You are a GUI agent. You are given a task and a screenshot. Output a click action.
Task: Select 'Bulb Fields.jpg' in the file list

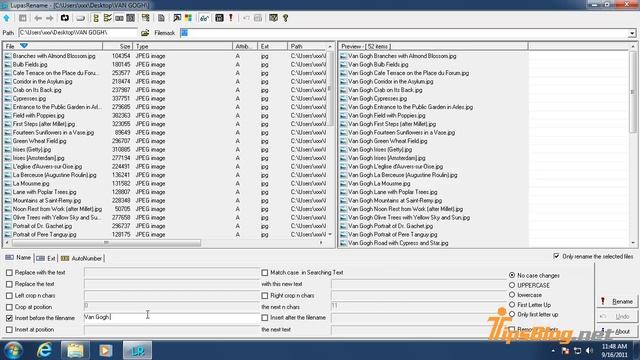click(30, 64)
